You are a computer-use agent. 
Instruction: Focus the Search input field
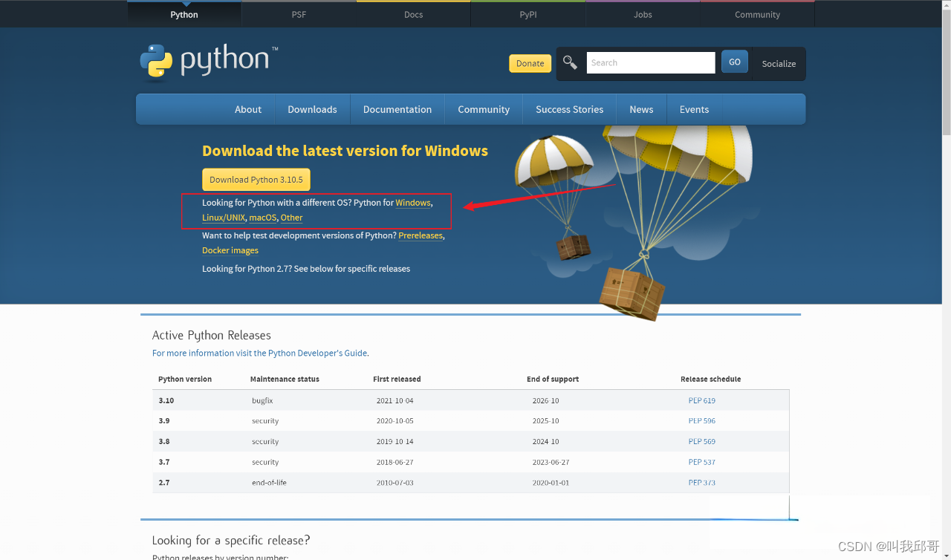651,62
